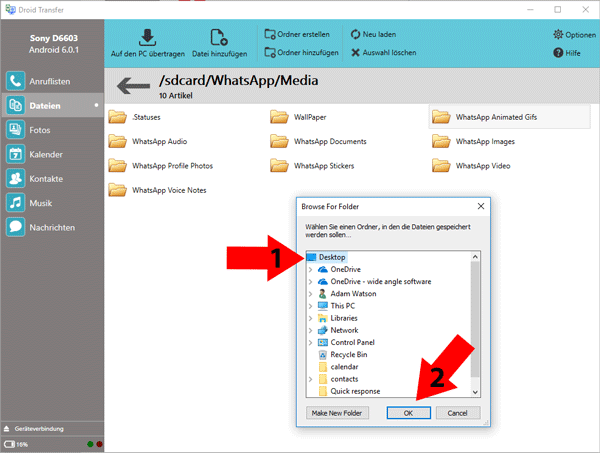Viewport: 600px width, 453px height.
Task: Go back with the large left arrow
Action: click(133, 86)
